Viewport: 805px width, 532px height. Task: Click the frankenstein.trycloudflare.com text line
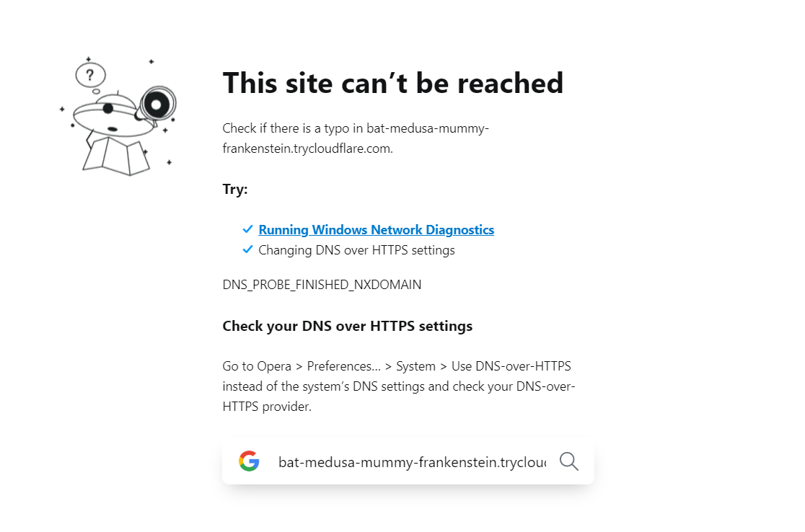click(x=307, y=148)
